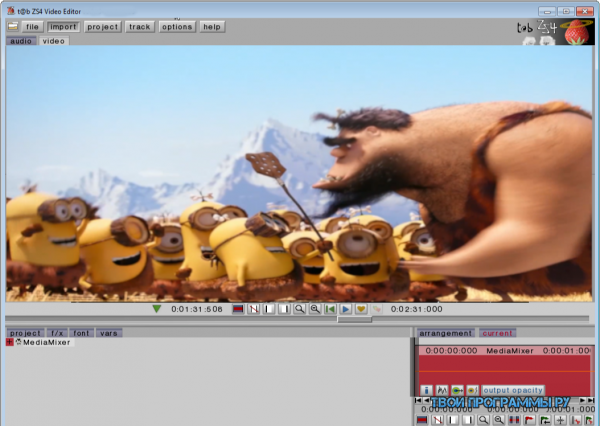Click the green triangle marker beside 0:01:31:508
Viewport: 600px width, 426px height.
coord(157,308)
